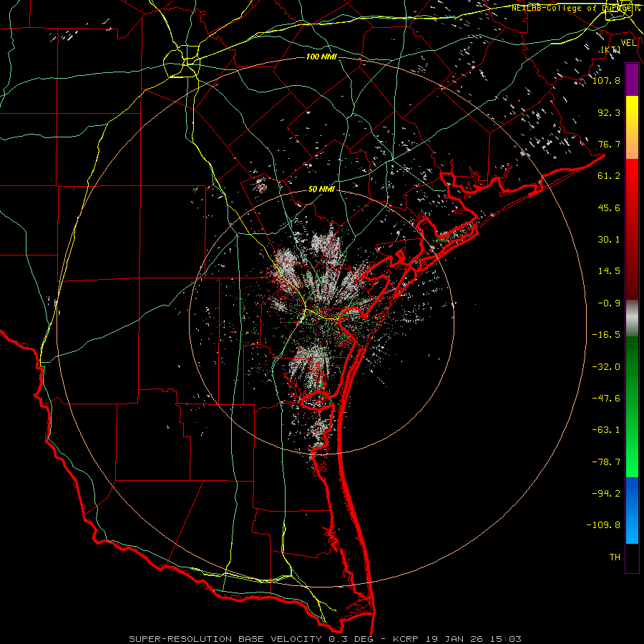The width and height of the screenshot is (644, 644).
Task: Click the -0.9 value on velocity scale
Action: 609,303
